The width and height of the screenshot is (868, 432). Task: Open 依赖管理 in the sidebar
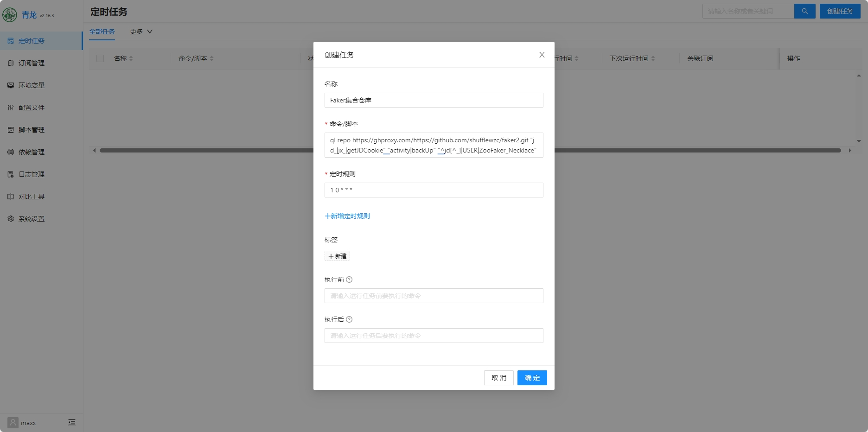[x=41, y=152]
